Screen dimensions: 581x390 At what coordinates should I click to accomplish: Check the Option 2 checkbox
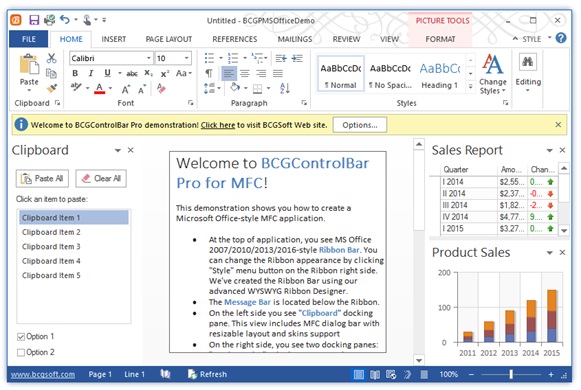click(21, 352)
